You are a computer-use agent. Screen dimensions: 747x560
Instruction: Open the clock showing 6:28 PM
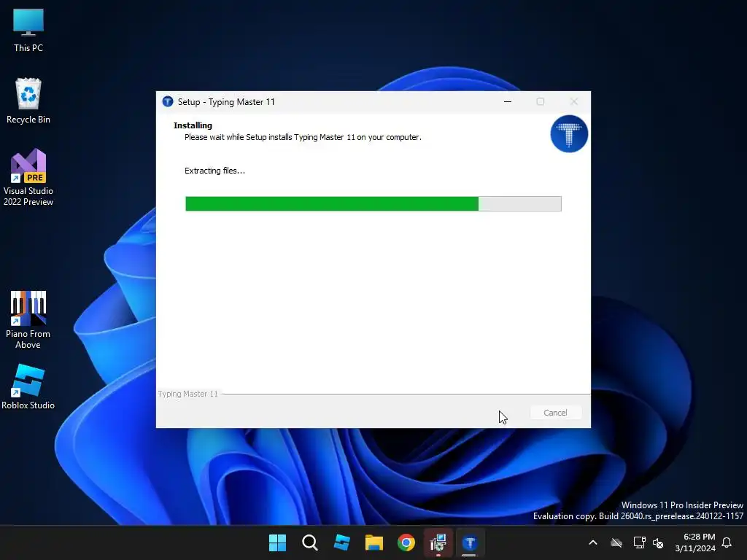pos(695,542)
